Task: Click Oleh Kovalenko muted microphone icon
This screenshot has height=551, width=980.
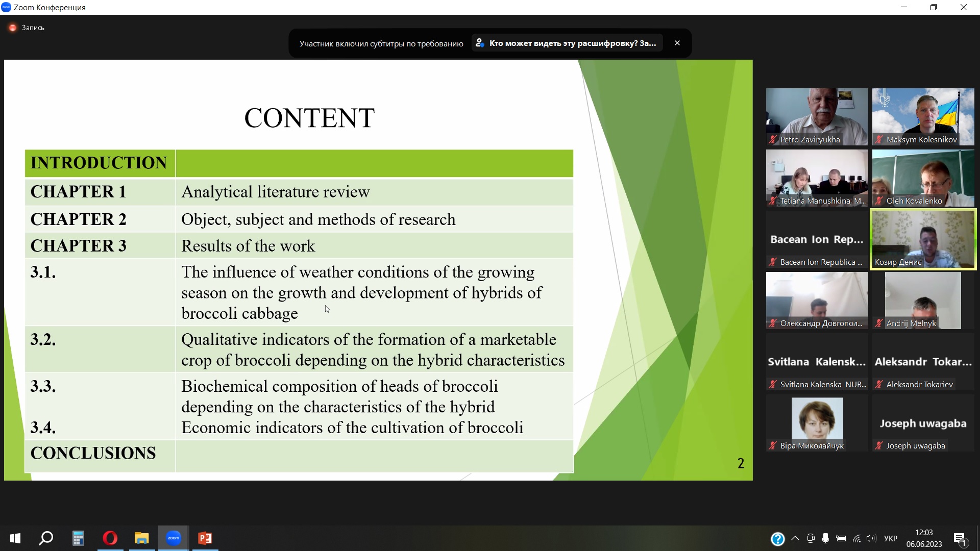Action: pyautogui.click(x=879, y=201)
